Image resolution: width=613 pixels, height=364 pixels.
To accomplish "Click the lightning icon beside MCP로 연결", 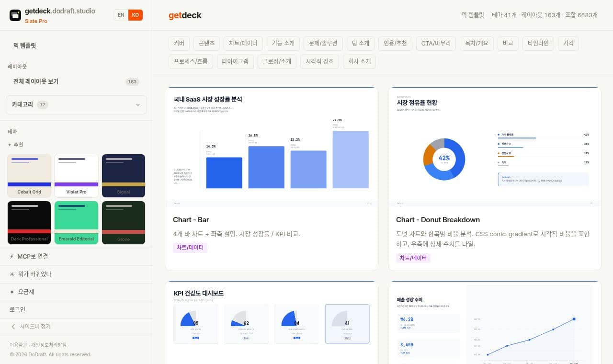I will (x=12, y=257).
